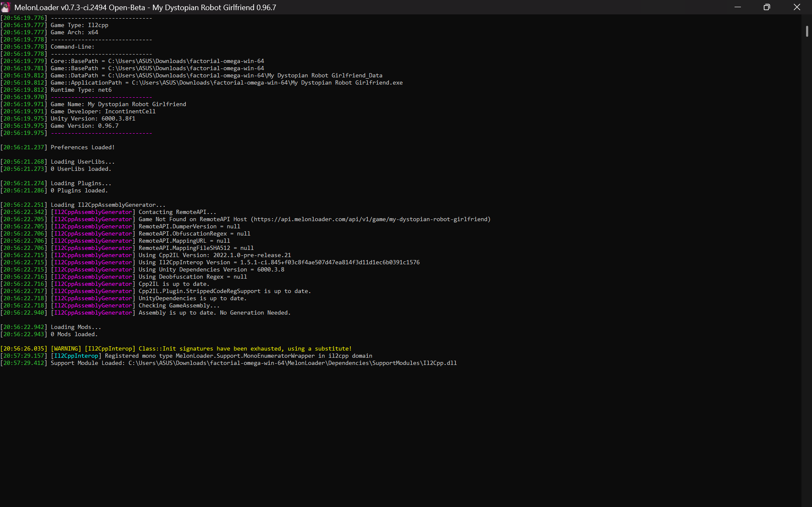Click the "Game Developer: IncontinentCell" line
The width and height of the screenshot is (812, 507).
coord(78,111)
